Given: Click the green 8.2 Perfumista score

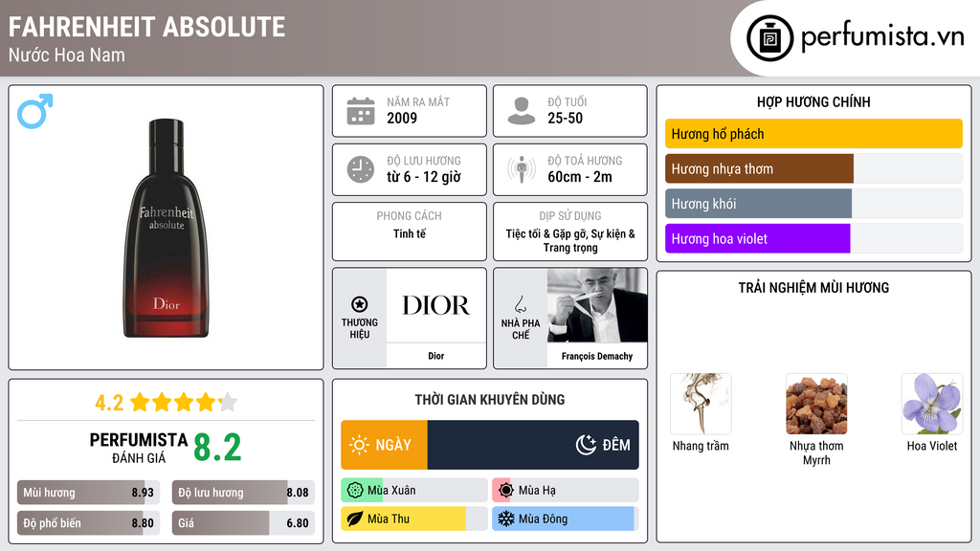Looking at the screenshot, I should click(217, 448).
